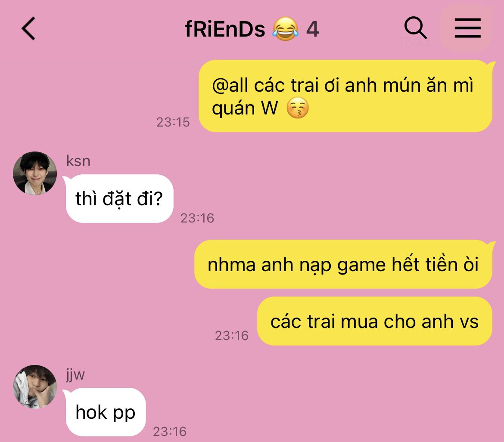Tap the 23:16 timestamp beside ksn's message

197,218
